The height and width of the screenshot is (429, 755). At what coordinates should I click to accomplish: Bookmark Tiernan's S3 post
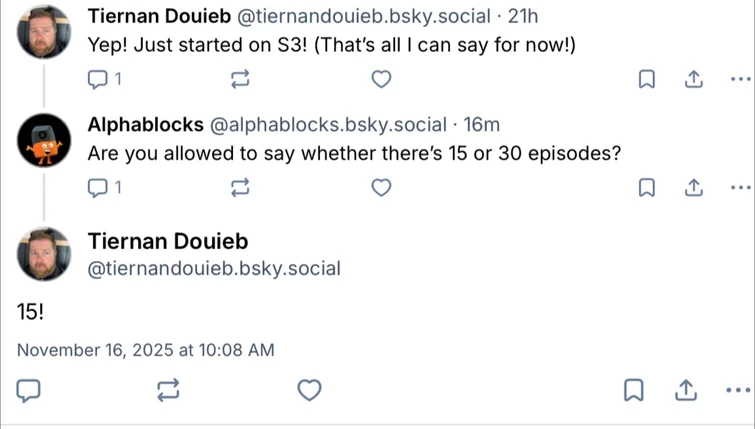click(647, 79)
